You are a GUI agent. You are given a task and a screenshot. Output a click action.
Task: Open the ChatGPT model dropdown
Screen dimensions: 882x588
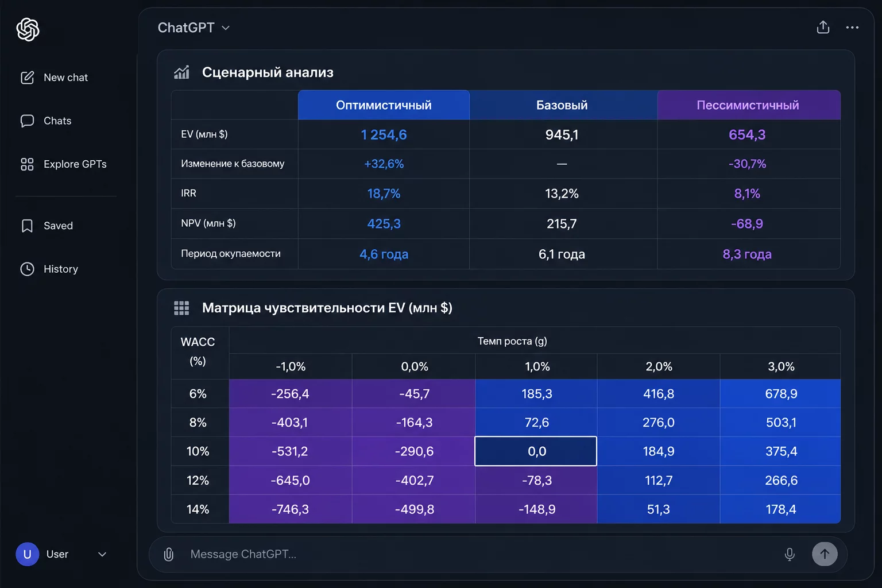[194, 28]
